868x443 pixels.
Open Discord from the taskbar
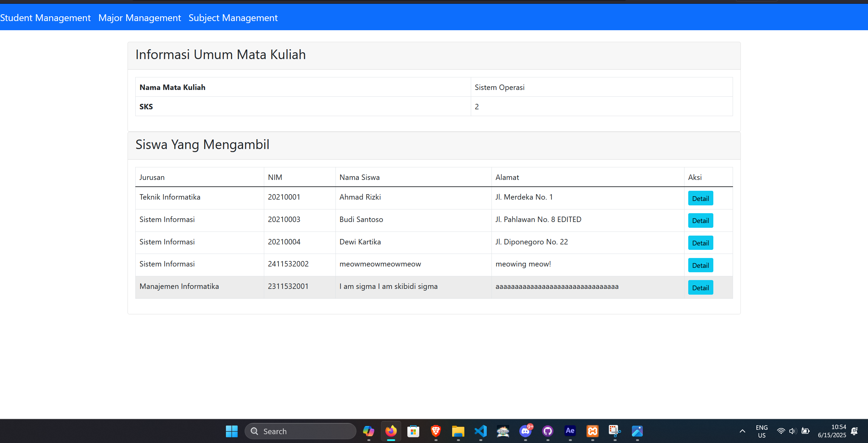click(525, 431)
